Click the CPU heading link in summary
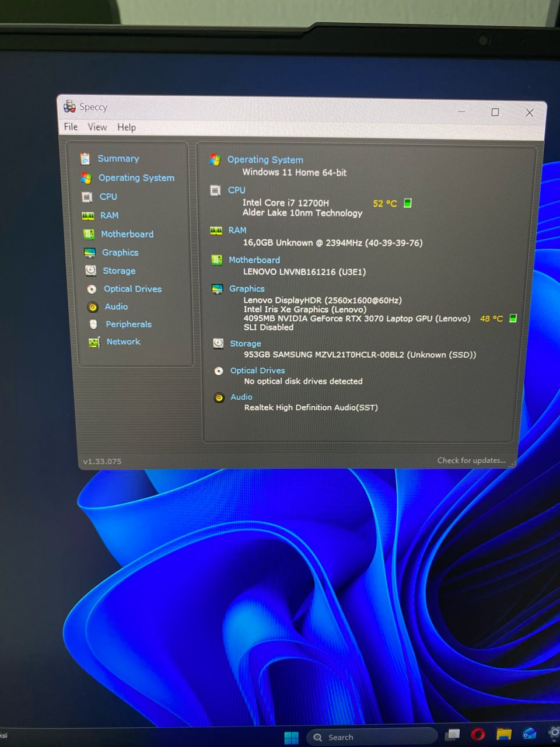The height and width of the screenshot is (747, 560). pos(236,190)
